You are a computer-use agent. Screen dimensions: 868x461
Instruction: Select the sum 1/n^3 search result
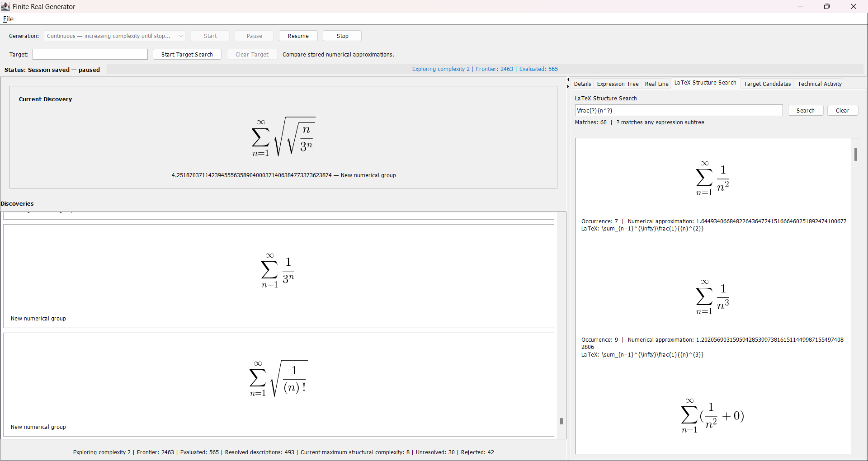(712, 297)
